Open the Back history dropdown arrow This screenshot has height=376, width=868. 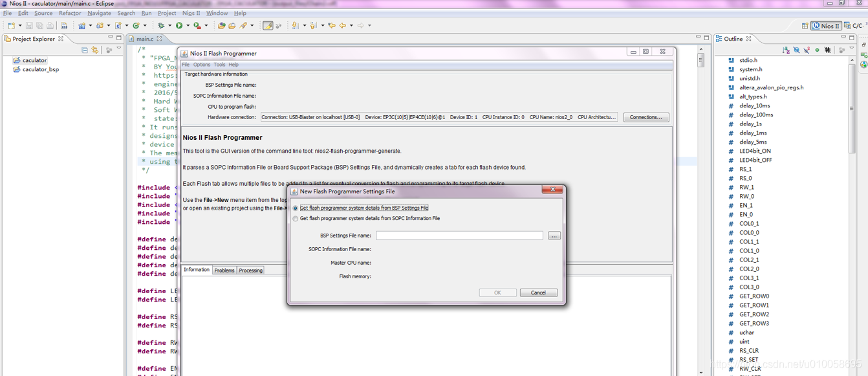pos(351,26)
